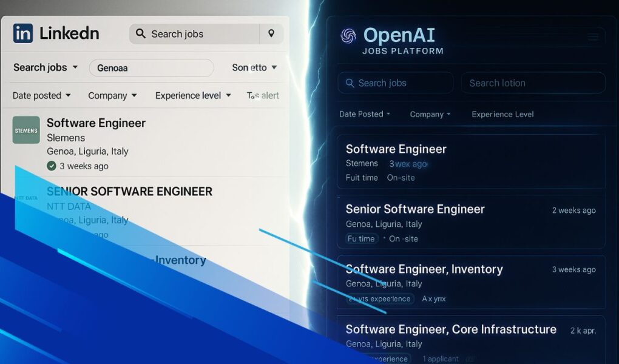Open OpenAI 'Senior Software Engineer' job card
The width and height of the screenshot is (619, 364).
[471, 222]
